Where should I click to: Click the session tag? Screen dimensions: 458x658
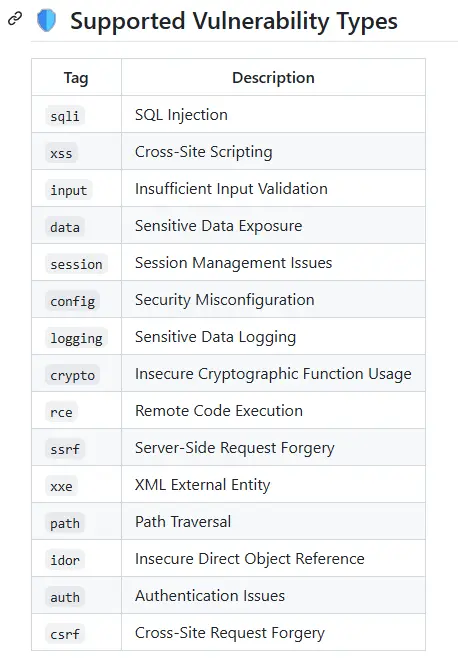click(x=76, y=264)
